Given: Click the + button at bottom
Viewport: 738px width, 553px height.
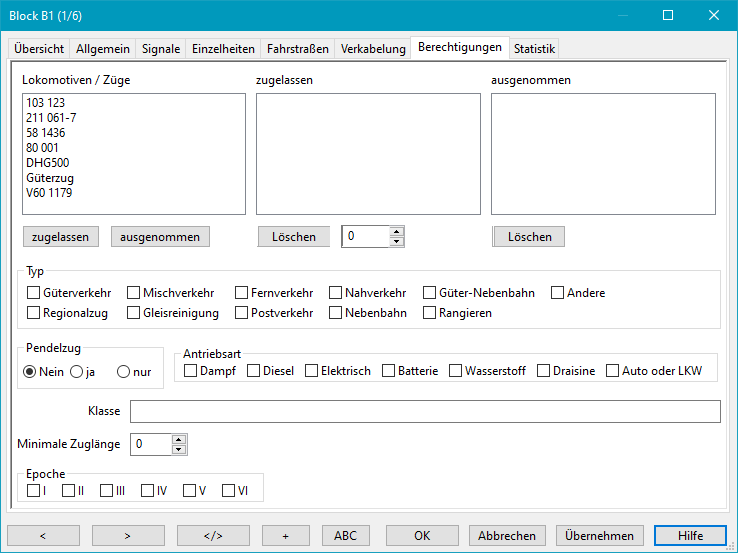Looking at the screenshot, I should 285,536.
